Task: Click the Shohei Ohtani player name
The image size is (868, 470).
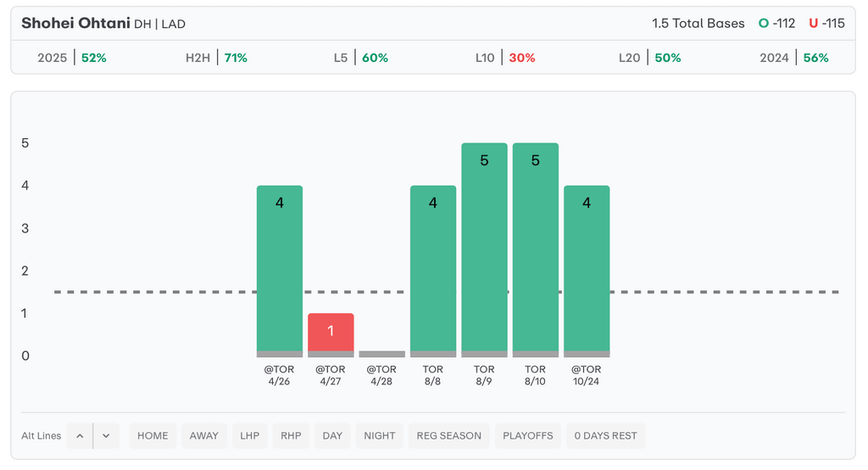Action: [75, 24]
